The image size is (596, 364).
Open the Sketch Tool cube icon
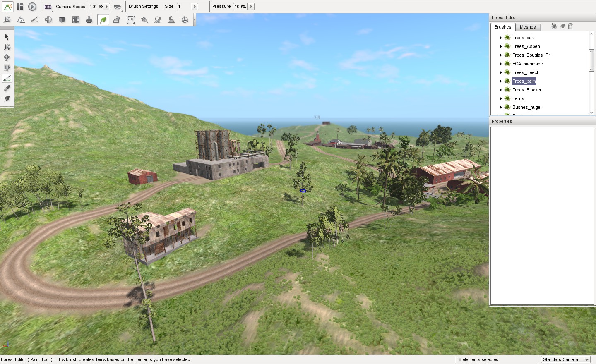[x=62, y=19]
